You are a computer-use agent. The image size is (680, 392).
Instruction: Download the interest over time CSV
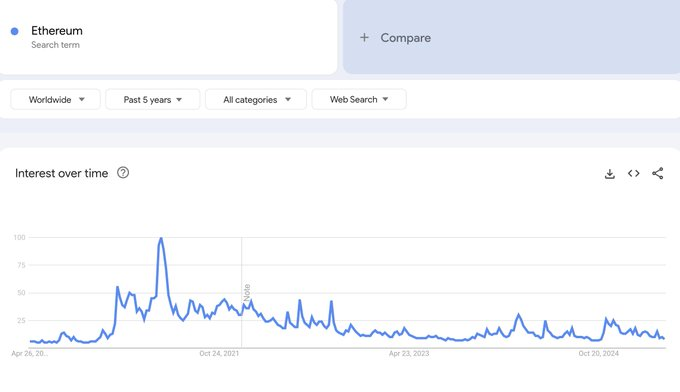point(610,173)
